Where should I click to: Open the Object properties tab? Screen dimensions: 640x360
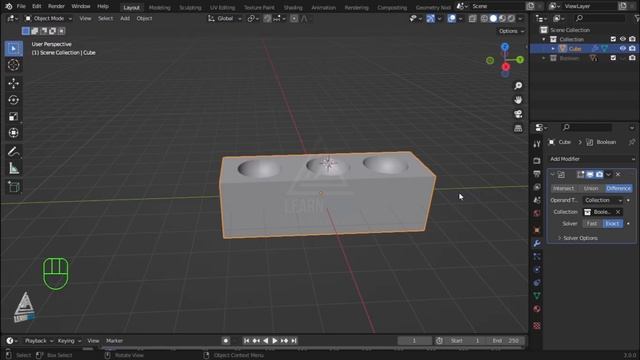point(537,230)
